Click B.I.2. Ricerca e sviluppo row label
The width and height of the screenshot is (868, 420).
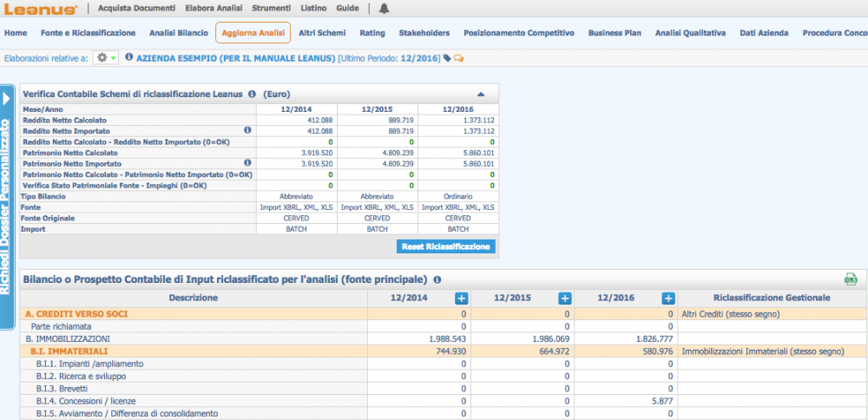[81, 377]
